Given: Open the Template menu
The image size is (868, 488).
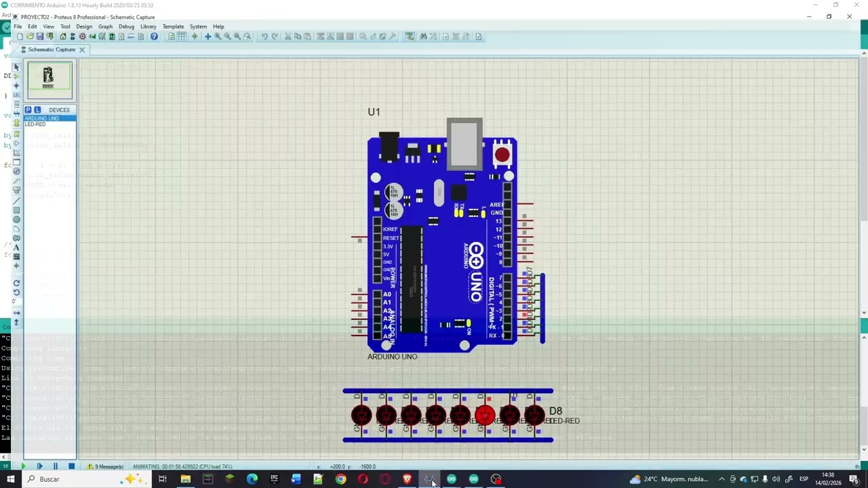Looking at the screenshot, I should (173, 26).
